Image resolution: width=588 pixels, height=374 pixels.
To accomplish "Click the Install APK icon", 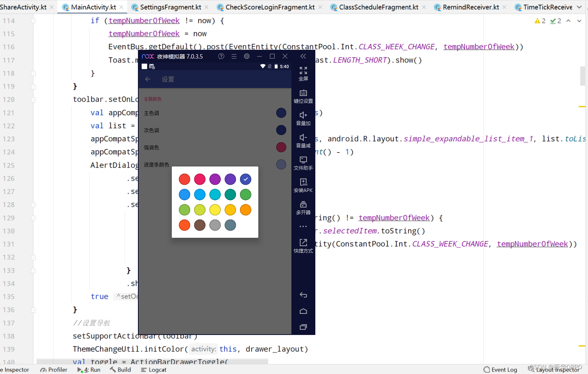I will pyautogui.click(x=303, y=182).
